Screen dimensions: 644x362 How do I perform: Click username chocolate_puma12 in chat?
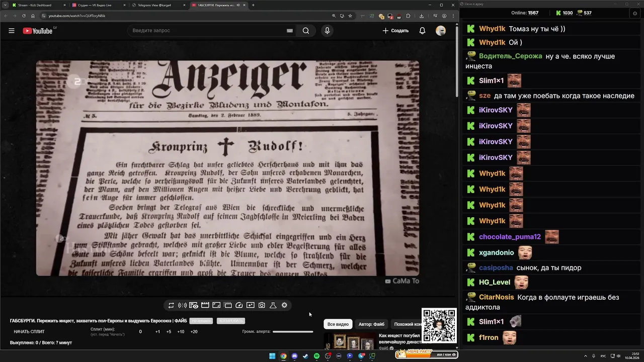pos(510,237)
